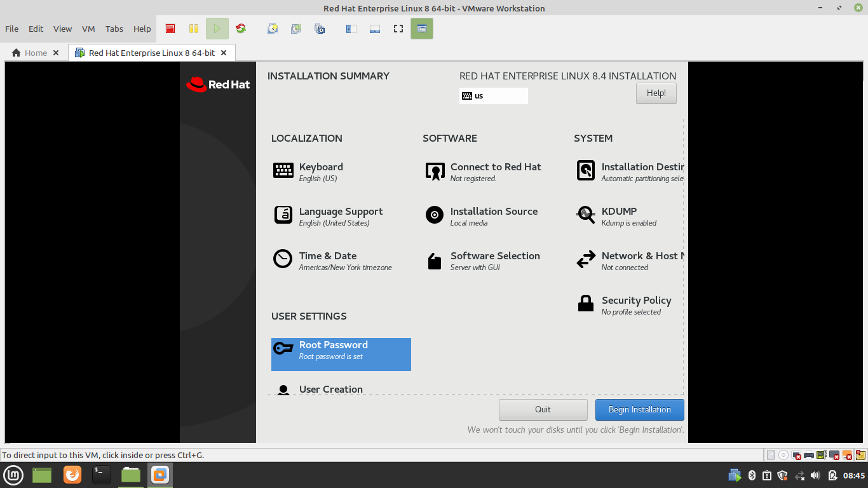Viewport: 868px width, 488px height.
Task: Open Language Support settings
Action: 341,216
